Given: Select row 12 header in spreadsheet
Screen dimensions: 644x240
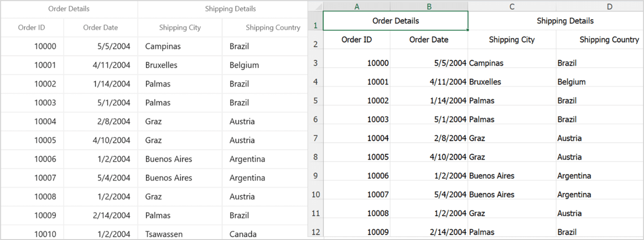Looking at the screenshot, I should (315, 232).
